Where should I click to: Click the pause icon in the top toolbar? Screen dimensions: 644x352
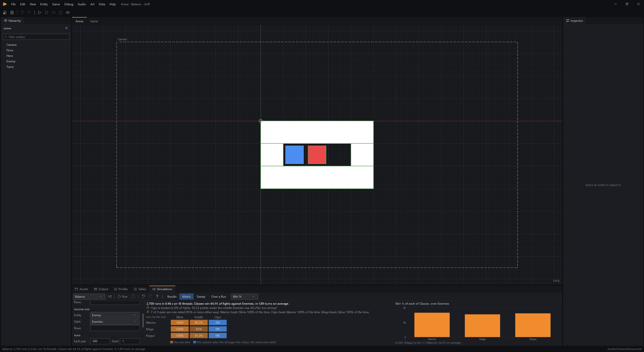46,12
